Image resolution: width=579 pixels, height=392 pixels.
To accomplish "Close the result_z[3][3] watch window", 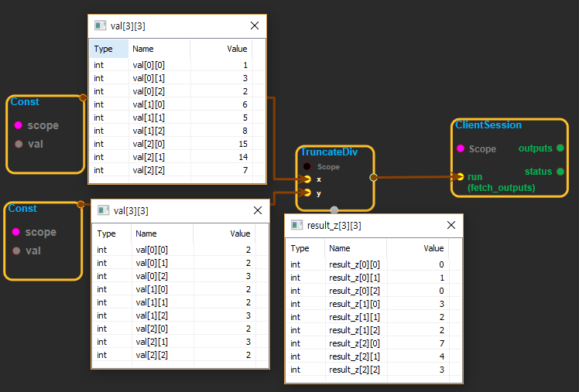I will pos(451,225).
